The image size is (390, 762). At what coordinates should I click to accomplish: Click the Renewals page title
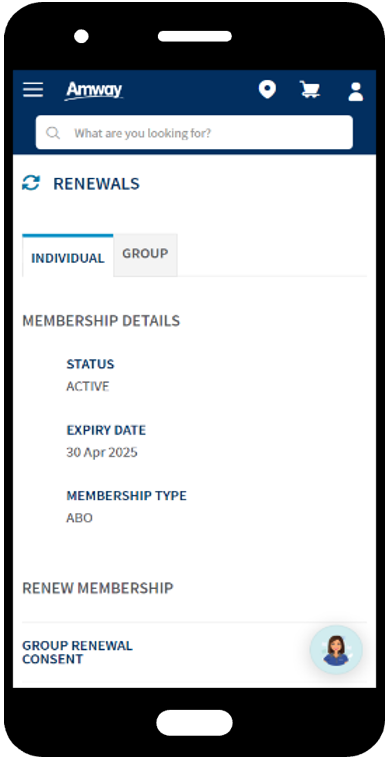[96, 184]
